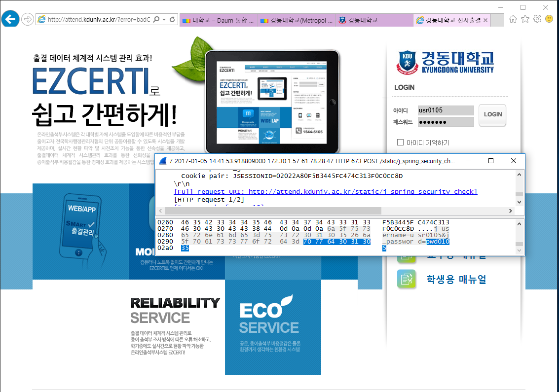Viewport: 559px width, 392px height.
Task: Maximize the Wireshark packet window
Action: (x=491, y=161)
